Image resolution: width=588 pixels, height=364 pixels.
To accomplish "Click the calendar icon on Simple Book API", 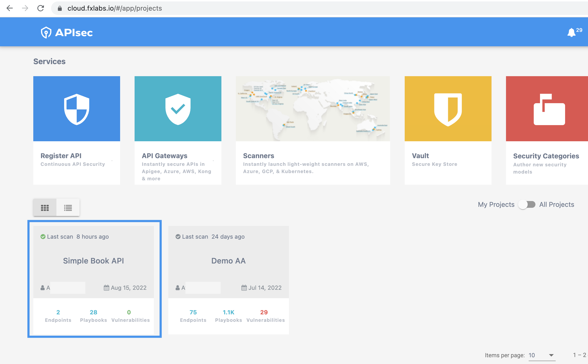I will tap(106, 287).
